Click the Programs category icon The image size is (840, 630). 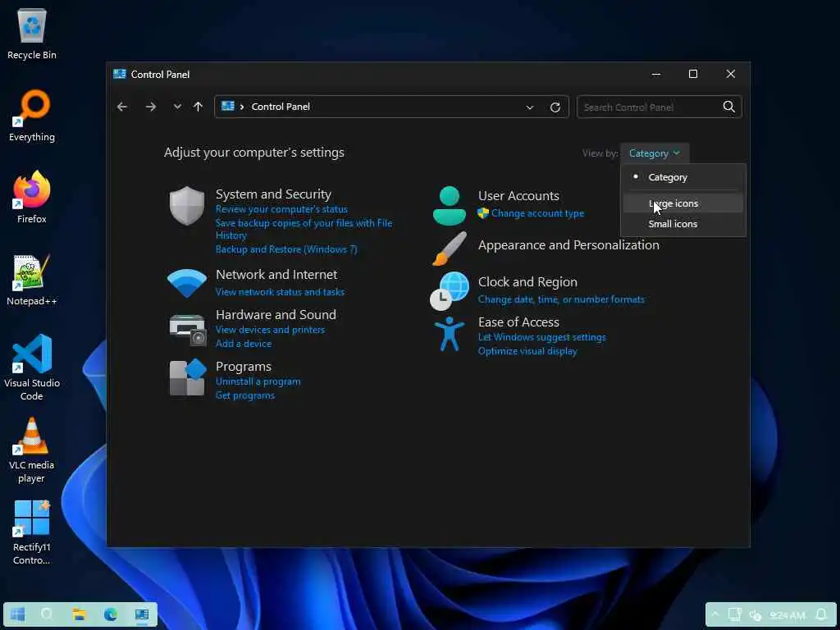click(188, 377)
